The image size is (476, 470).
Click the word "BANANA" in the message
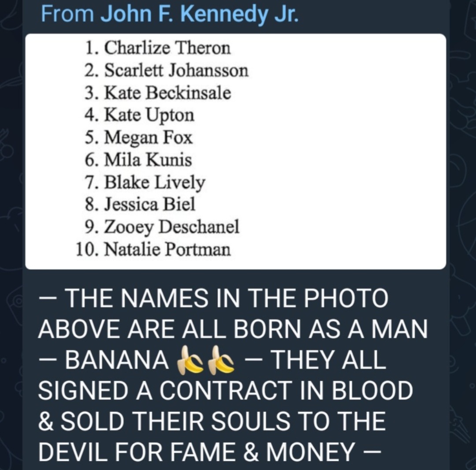tap(117, 361)
